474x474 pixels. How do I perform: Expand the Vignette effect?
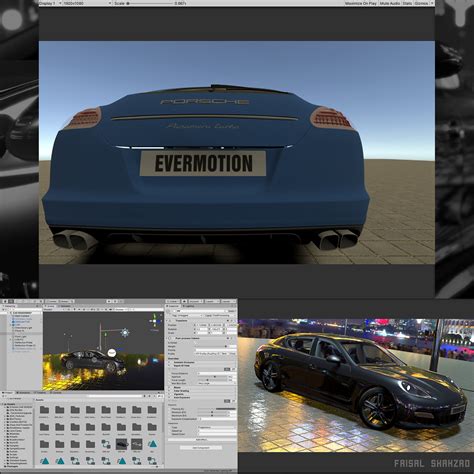[169, 394]
